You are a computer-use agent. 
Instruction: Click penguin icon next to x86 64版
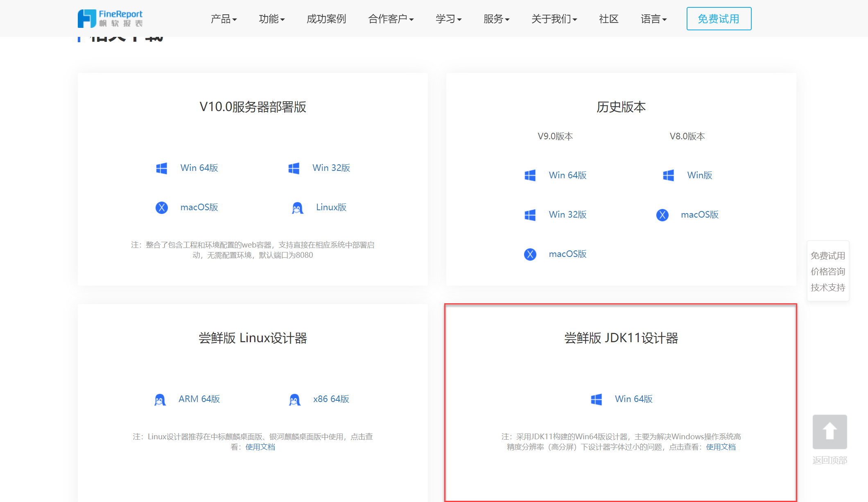tap(294, 400)
